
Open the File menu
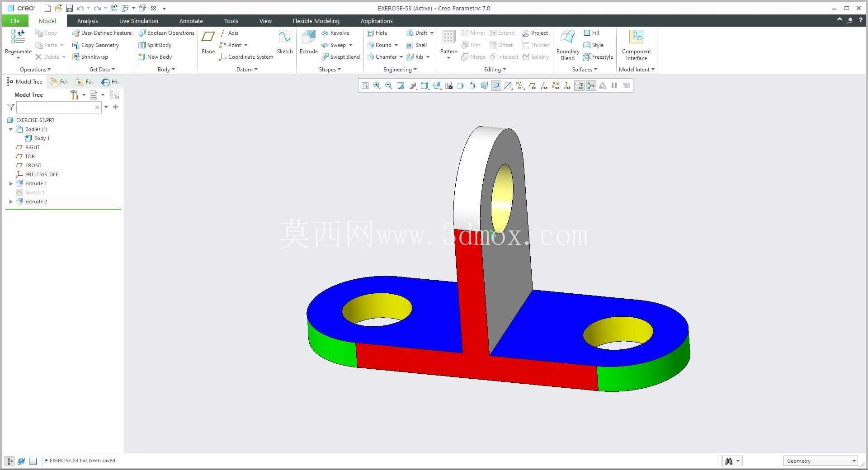click(x=15, y=21)
